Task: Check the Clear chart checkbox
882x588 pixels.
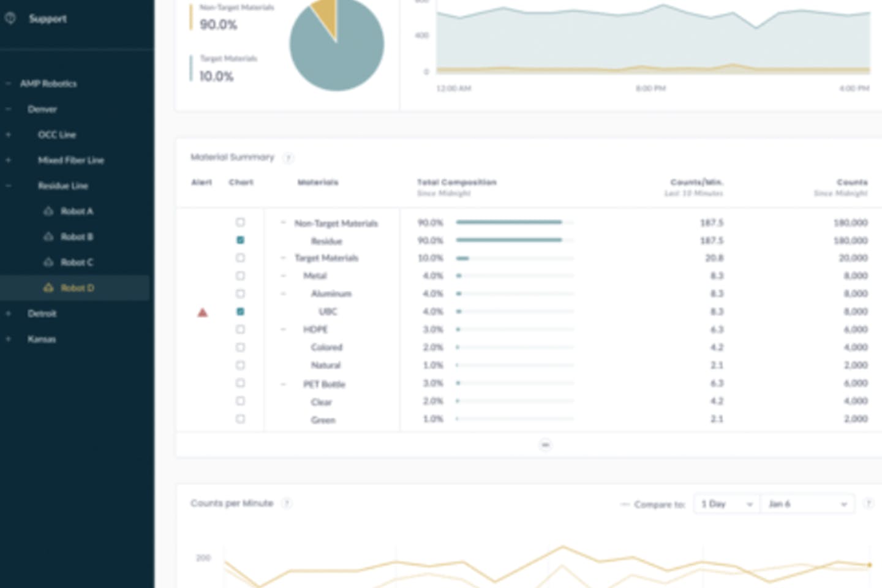Action: click(240, 401)
